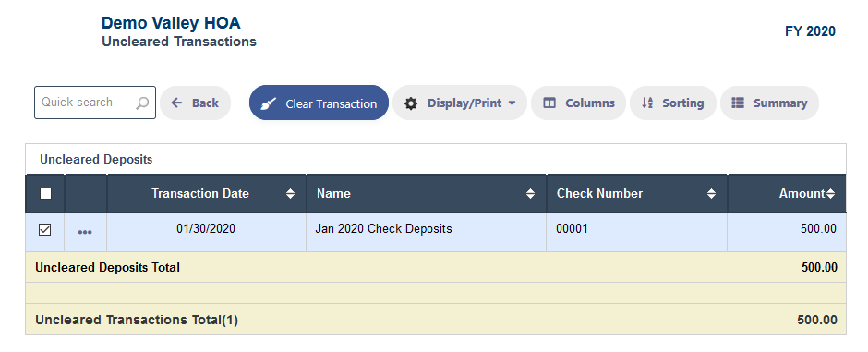Click the Clear Transaction button
868x352 pixels.
click(x=319, y=103)
